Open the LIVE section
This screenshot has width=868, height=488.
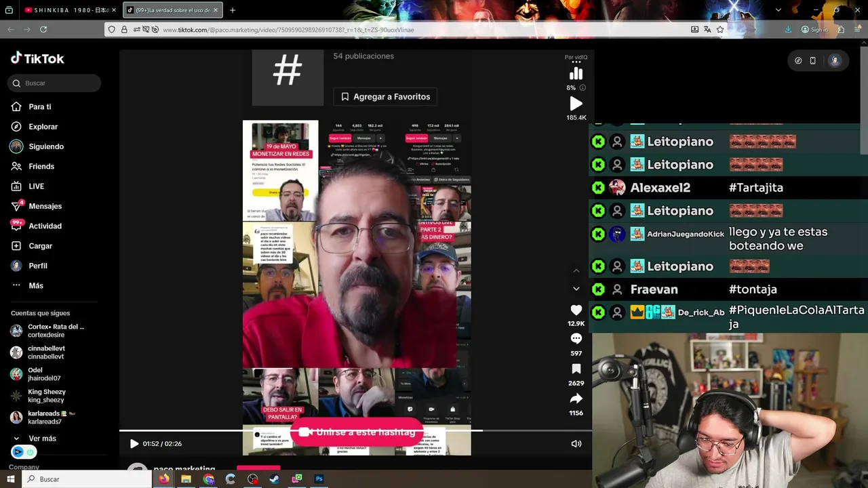pyautogui.click(x=28, y=186)
